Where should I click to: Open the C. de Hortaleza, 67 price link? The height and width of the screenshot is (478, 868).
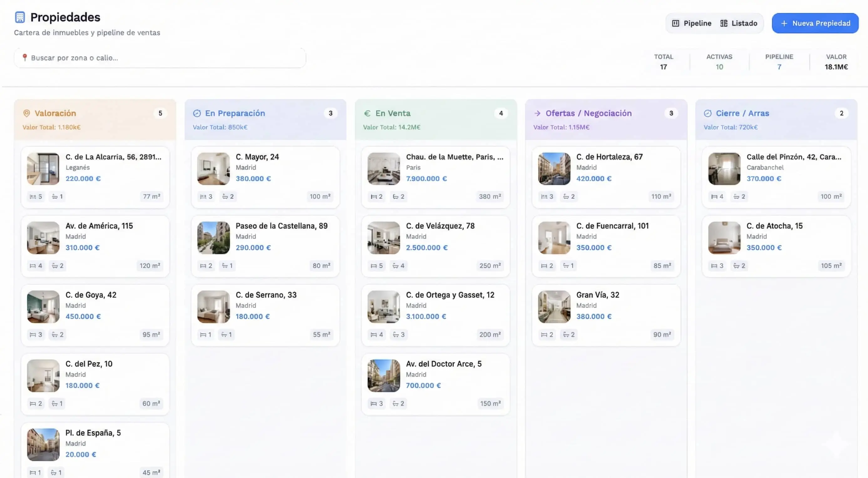tap(594, 179)
